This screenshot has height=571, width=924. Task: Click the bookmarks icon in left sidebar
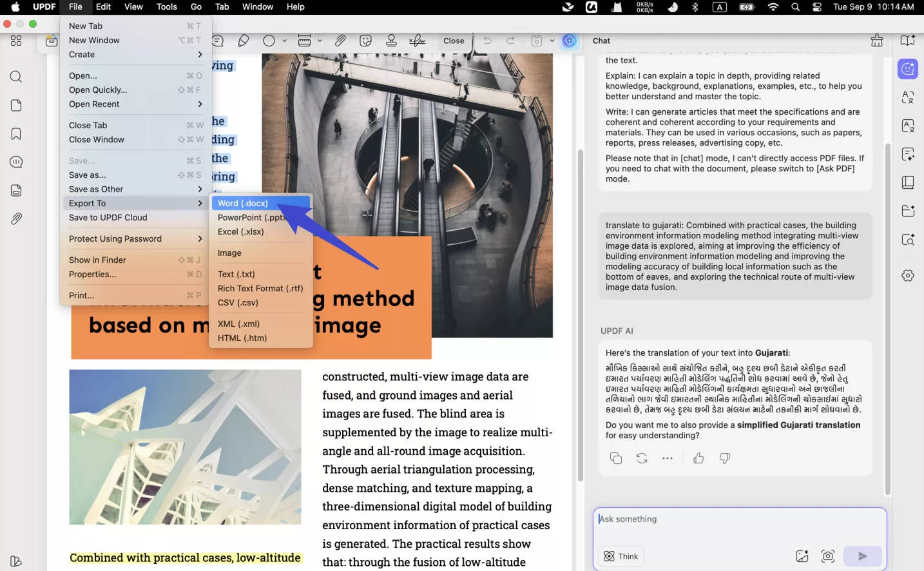(x=15, y=133)
